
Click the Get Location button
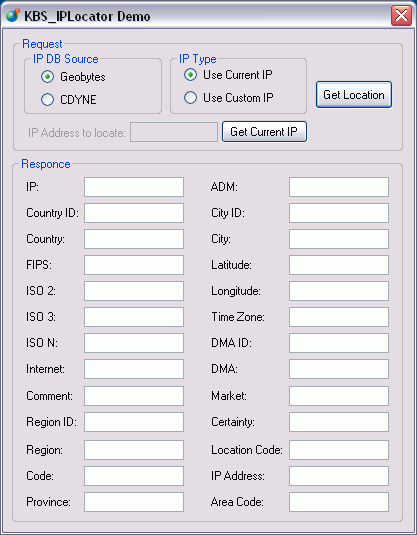tap(354, 95)
